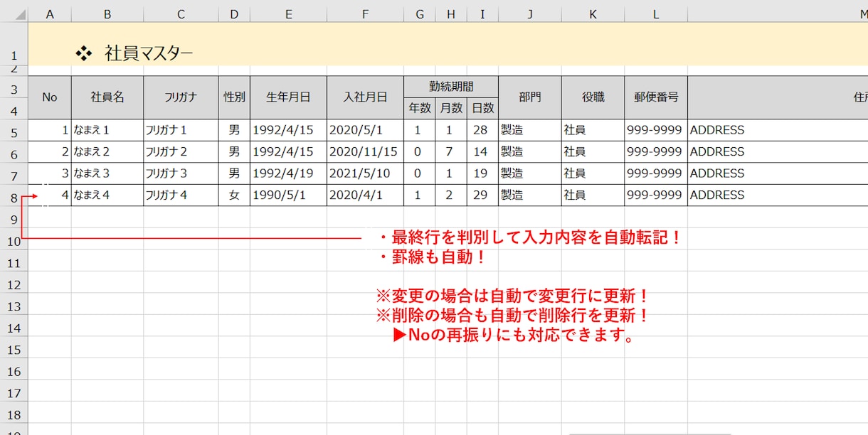Viewport: 868px width, 435px height.
Task: Click the 入社月日 header cell
Action: (x=365, y=97)
